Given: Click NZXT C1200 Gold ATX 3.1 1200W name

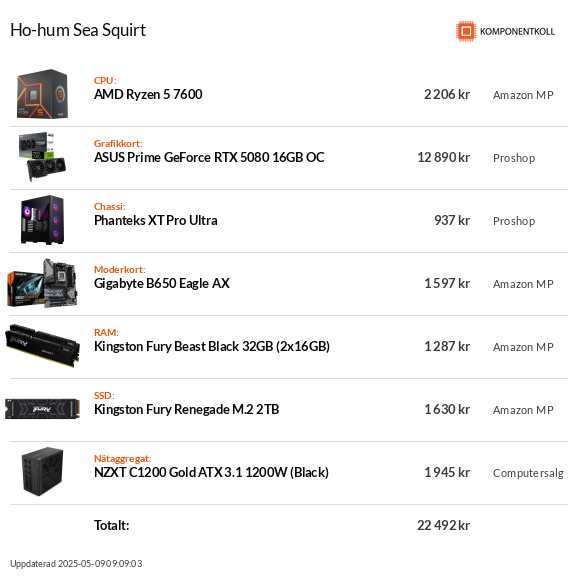Looking at the screenshot, I should (211, 472).
